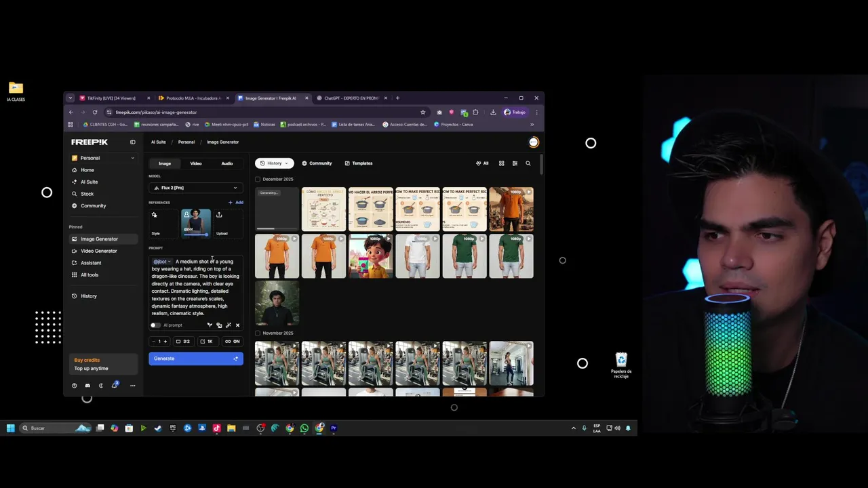868x488 pixels.
Task: Open the gallery search icon
Action: click(528, 163)
